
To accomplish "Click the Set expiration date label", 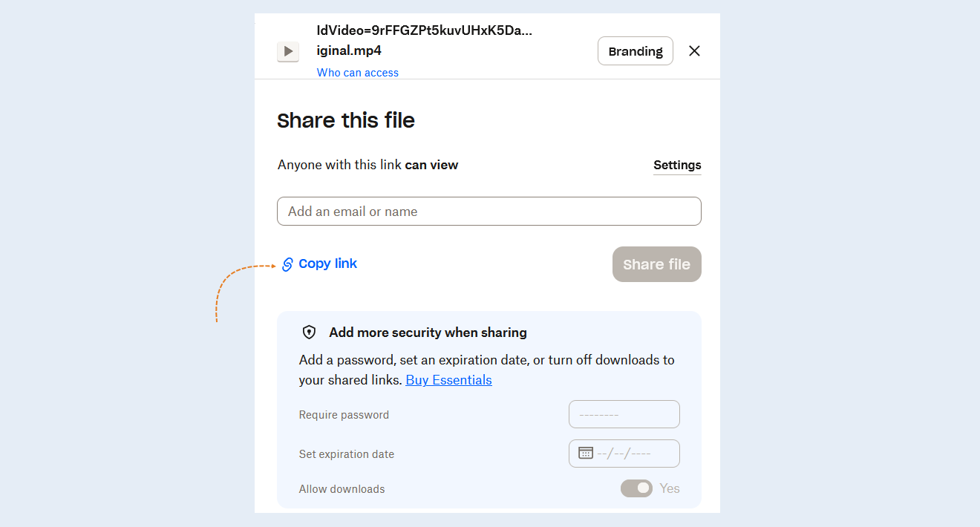I will click(x=347, y=454).
